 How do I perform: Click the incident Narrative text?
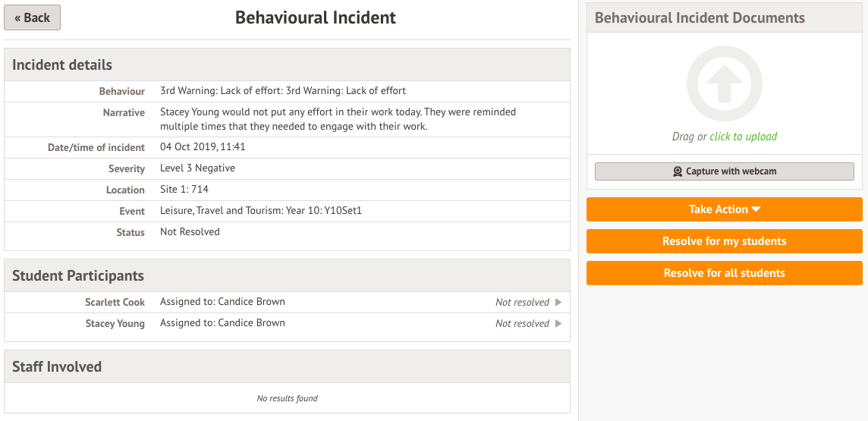coord(338,119)
